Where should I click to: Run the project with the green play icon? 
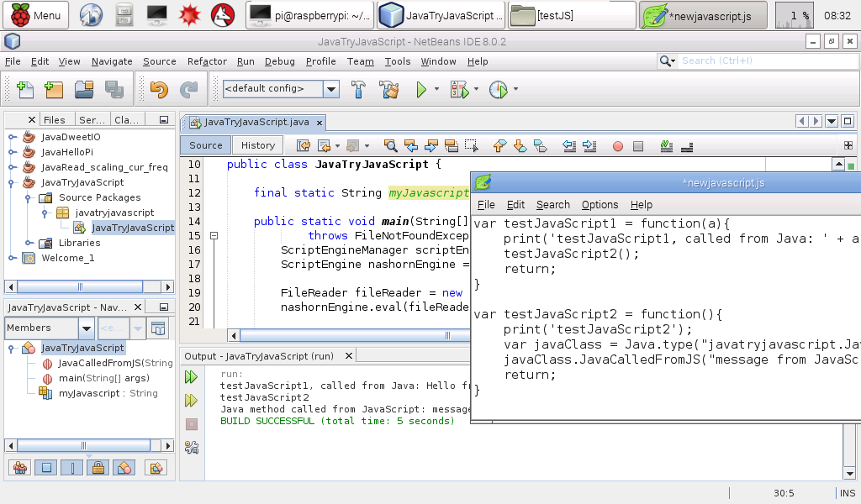422,89
